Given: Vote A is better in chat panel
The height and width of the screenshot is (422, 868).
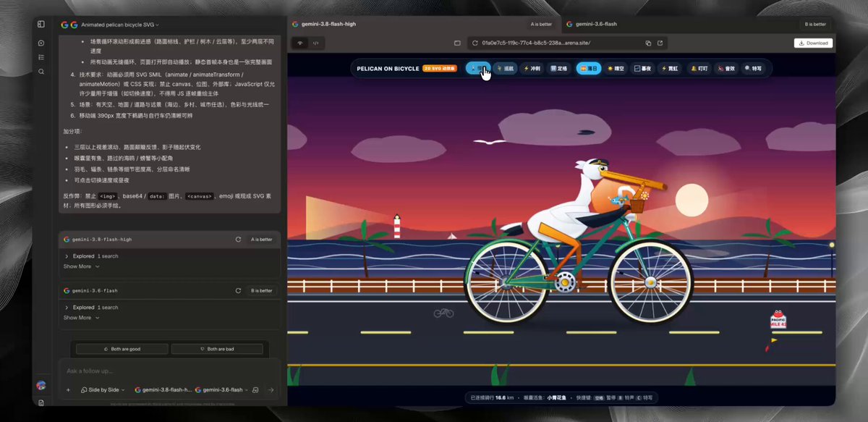Looking at the screenshot, I should click(x=261, y=239).
